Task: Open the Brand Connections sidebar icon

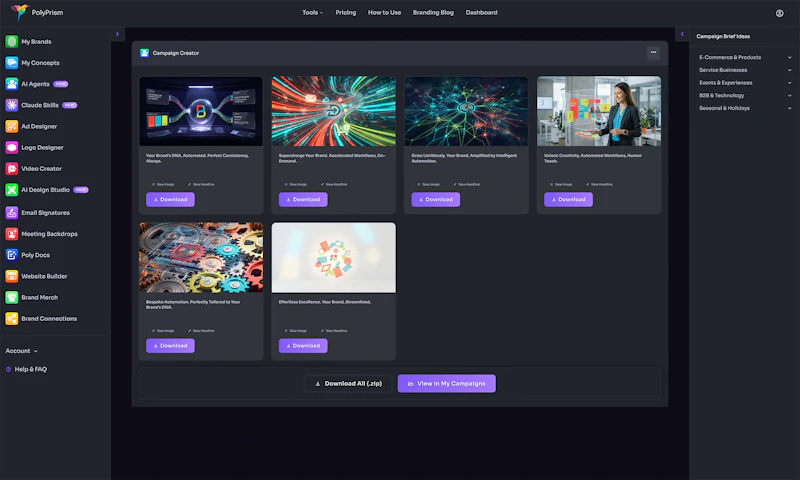Action: coord(11,318)
